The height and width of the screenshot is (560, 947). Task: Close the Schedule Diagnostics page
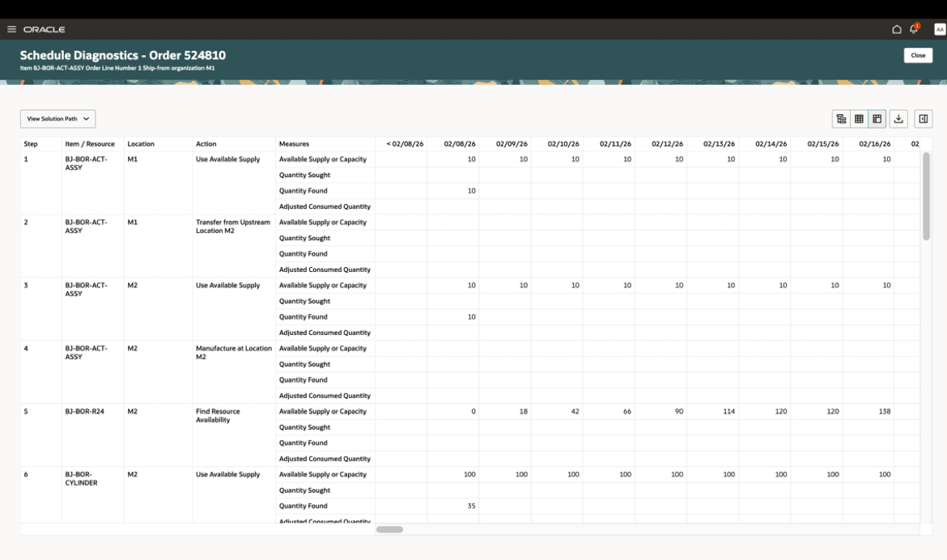918,55
